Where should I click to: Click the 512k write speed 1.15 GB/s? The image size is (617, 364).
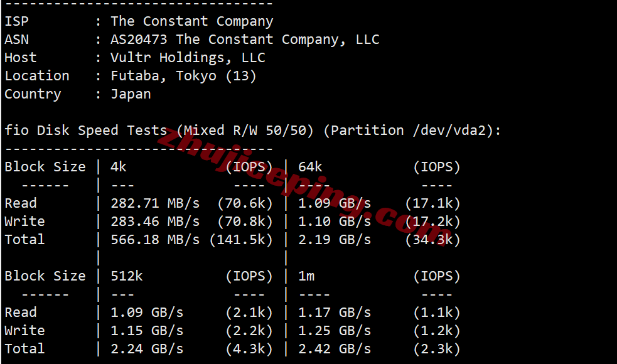147,331
